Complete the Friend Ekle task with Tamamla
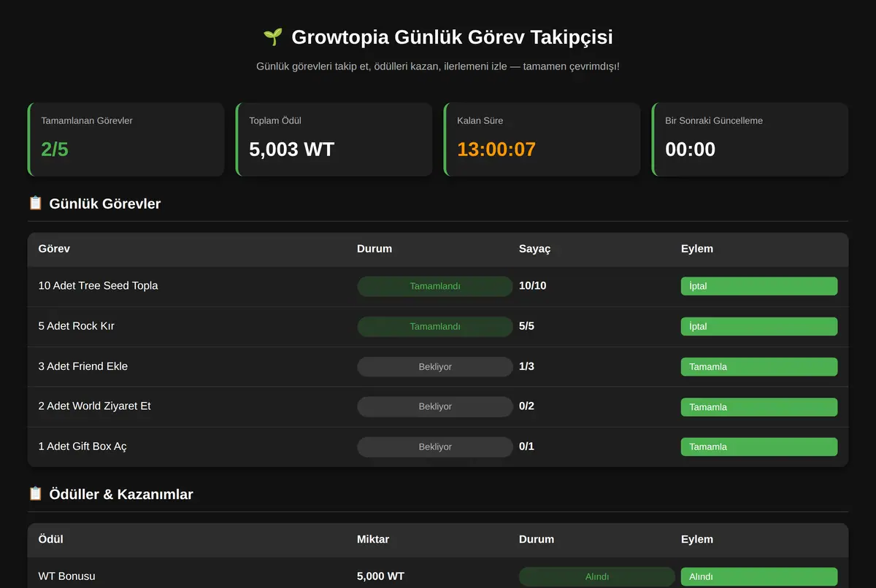 [x=759, y=367]
